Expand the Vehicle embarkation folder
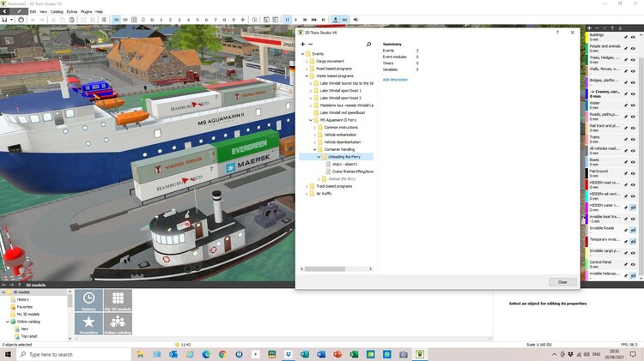Screen dimensions: 644x361 (314, 135)
